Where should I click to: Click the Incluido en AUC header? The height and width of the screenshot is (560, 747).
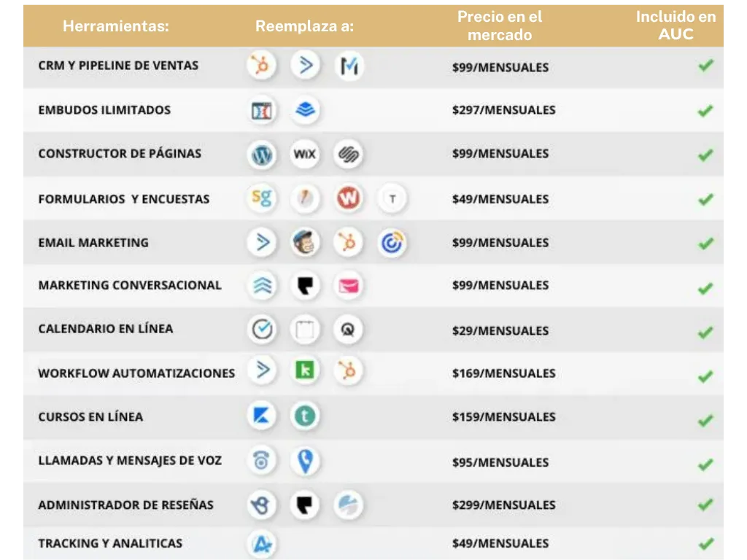pos(676,26)
